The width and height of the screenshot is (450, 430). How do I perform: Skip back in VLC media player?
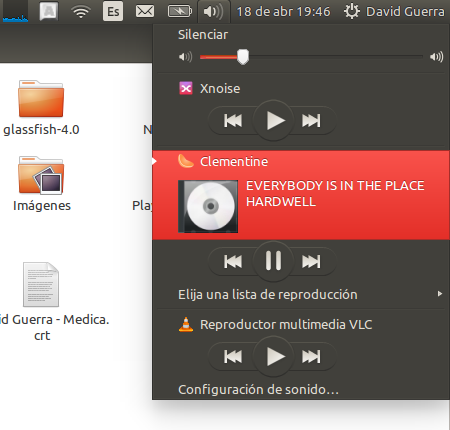pyautogui.click(x=233, y=356)
